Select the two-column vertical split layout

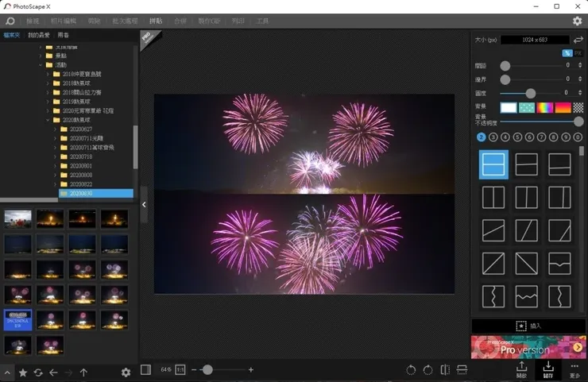(x=493, y=197)
